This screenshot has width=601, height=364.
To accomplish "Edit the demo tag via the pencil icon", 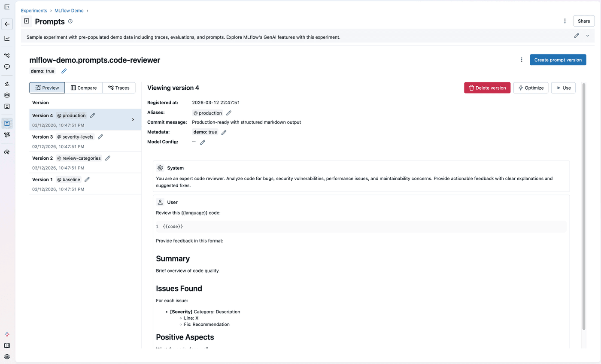I will pyautogui.click(x=64, y=71).
